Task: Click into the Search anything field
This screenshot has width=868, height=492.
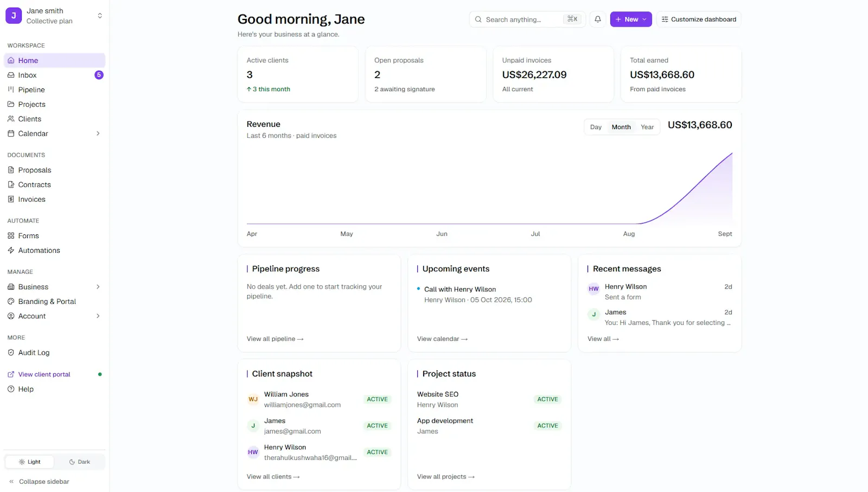Action: click(x=527, y=19)
